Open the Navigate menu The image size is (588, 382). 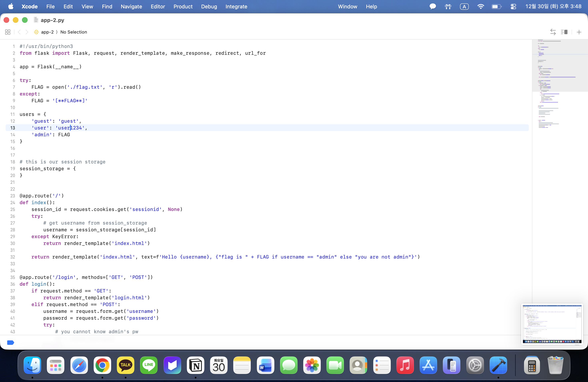click(131, 7)
